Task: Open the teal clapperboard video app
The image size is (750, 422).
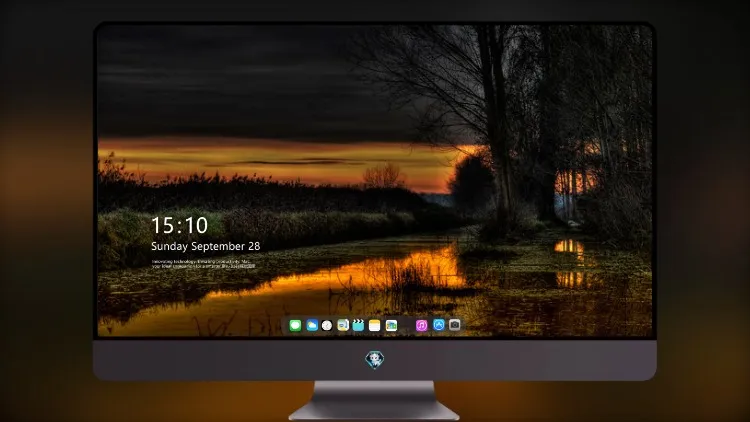Action: point(358,326)
